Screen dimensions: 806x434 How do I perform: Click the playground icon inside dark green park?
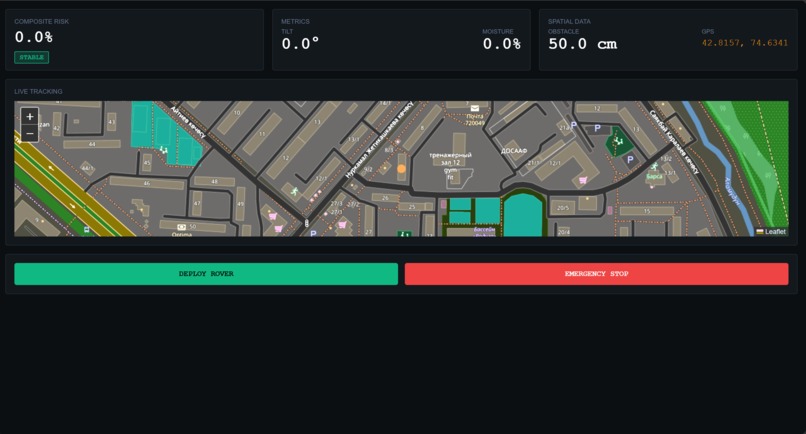point(618,140)
